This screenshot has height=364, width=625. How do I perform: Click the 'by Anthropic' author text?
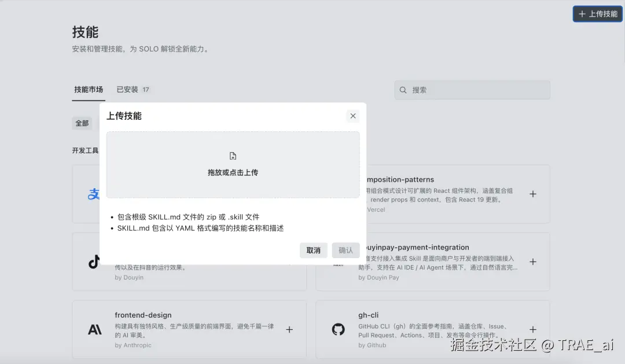[133, 345]
